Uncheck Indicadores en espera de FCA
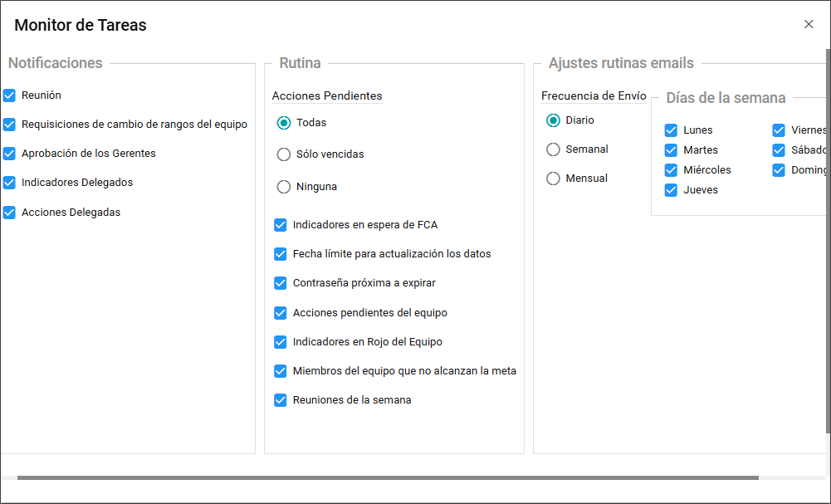The image size is (831, 504). click(x=281, y=225)
